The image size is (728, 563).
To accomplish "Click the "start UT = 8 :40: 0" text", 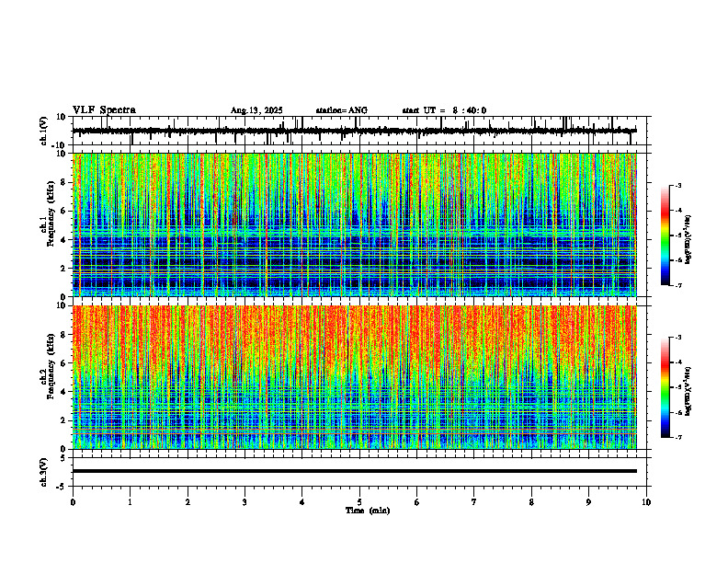I will [x=444, y=110].
